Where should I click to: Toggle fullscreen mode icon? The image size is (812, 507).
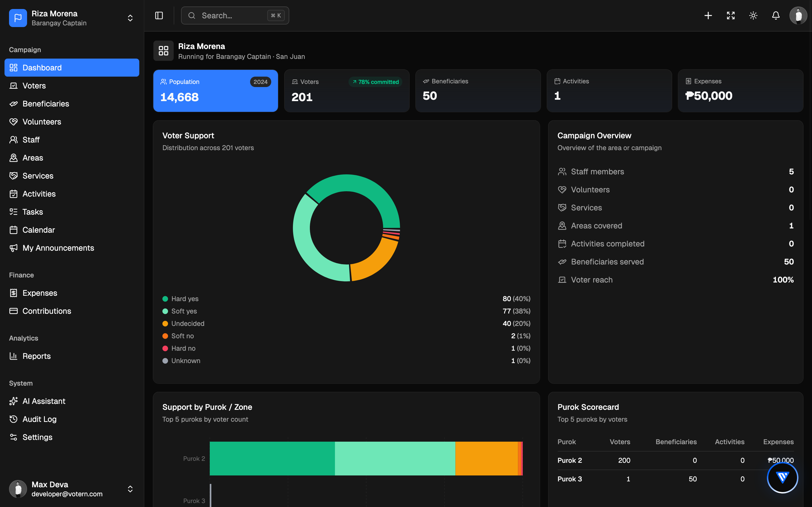click(731, 15)
